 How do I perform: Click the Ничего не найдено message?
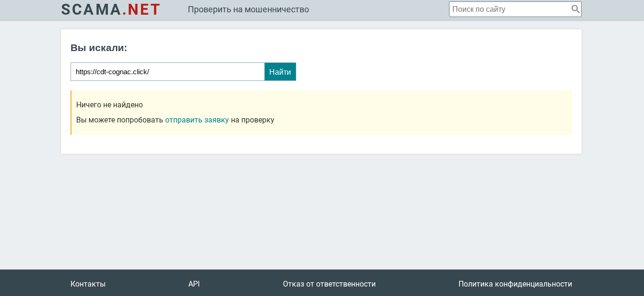(x=109, y=104)
